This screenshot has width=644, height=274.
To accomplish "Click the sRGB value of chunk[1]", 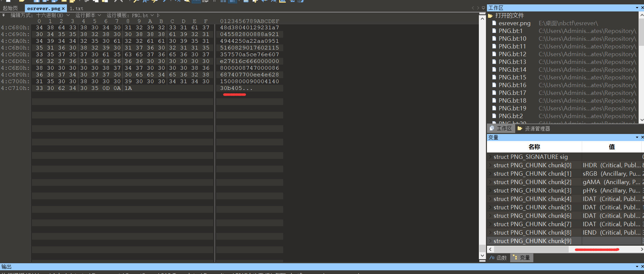I will click(x=612, y=174).
